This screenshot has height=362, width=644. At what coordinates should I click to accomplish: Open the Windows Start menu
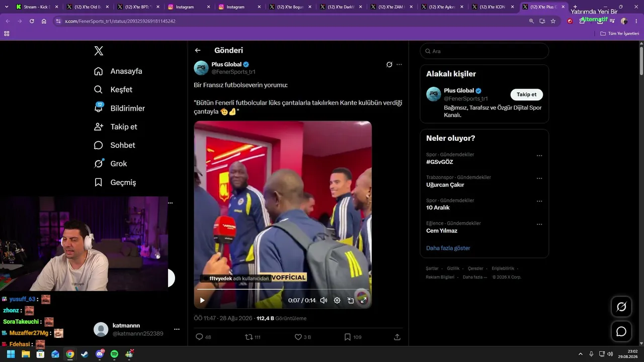pyautogui.click(x=11, y=354)
